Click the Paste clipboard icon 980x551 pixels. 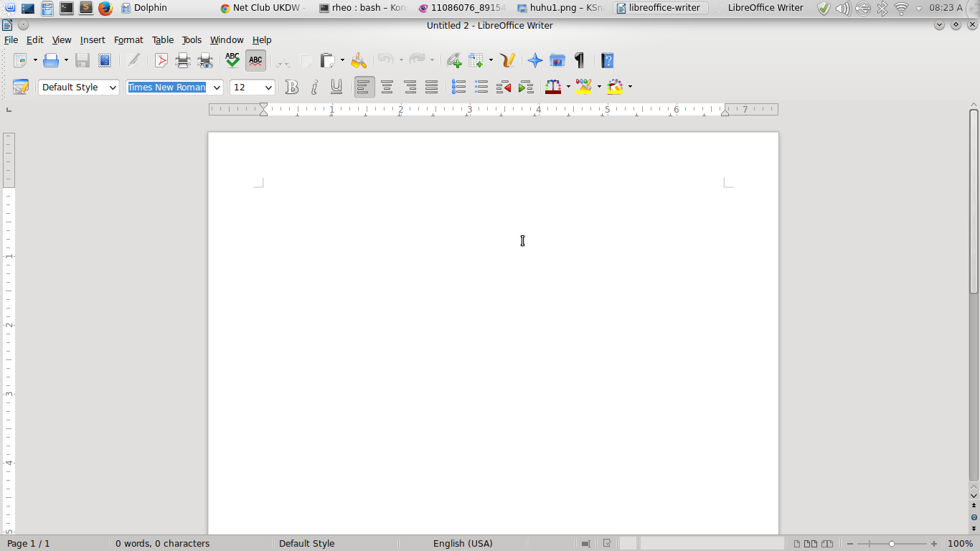[x=327, y=60]
